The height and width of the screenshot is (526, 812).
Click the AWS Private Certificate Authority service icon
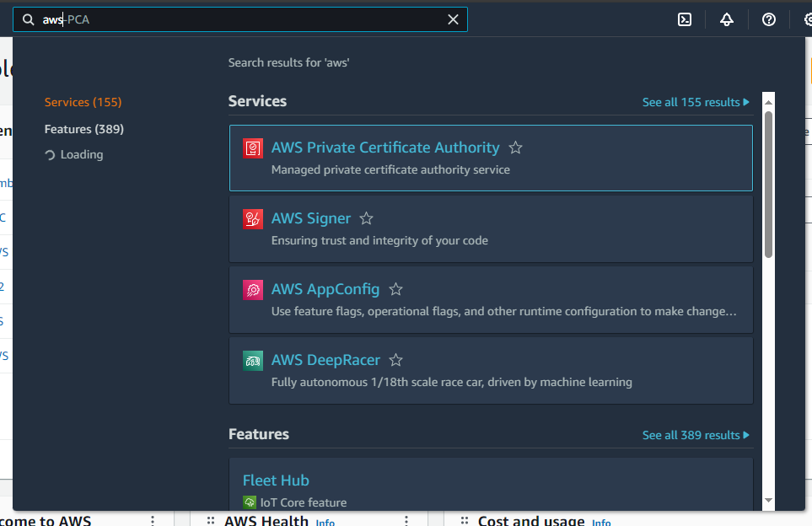click(x=252, y=147)
